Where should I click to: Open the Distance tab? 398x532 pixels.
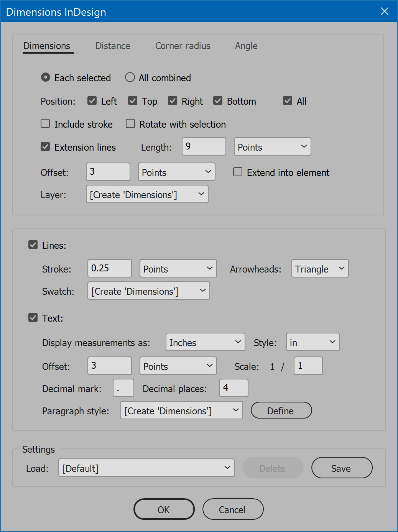click(x=113, y=46)
